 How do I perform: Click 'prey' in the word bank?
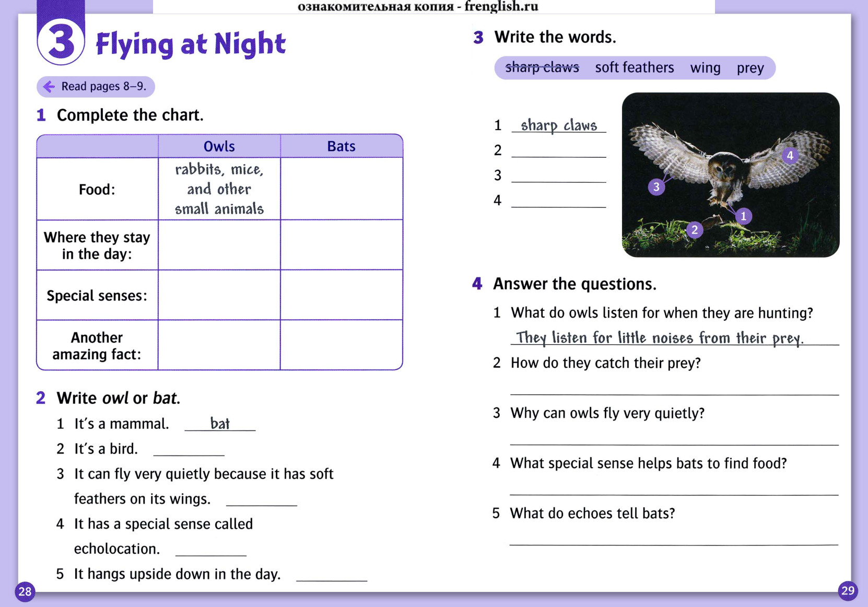click(x=750, y=68)
